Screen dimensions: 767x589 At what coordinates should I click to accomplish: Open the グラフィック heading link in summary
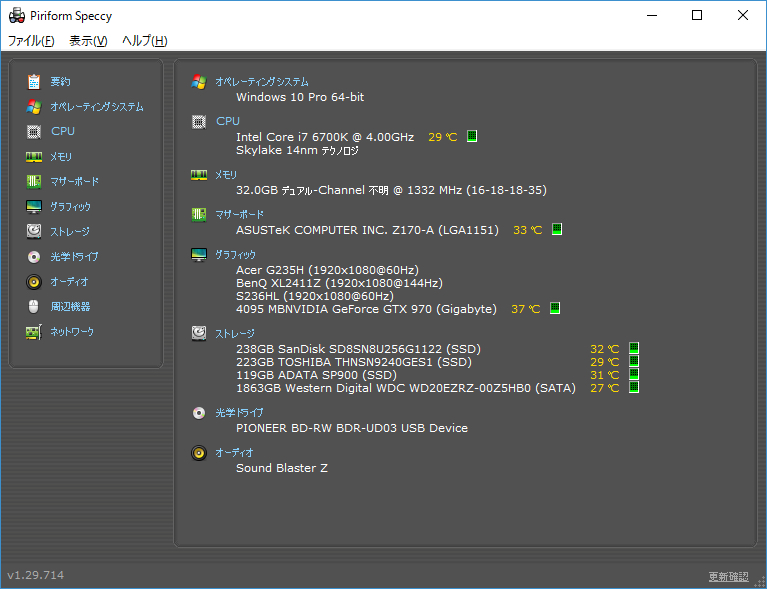coord(235,254)
